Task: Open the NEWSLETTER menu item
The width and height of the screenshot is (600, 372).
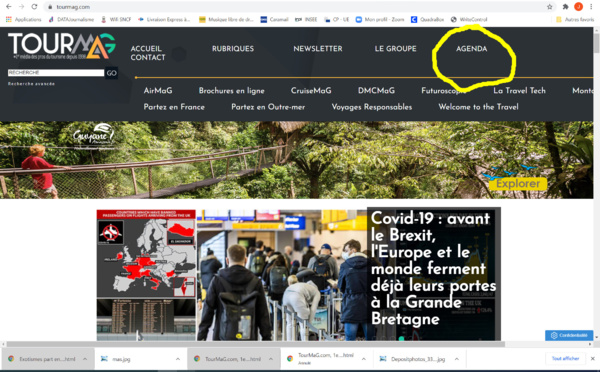Action: coord(318,49)
